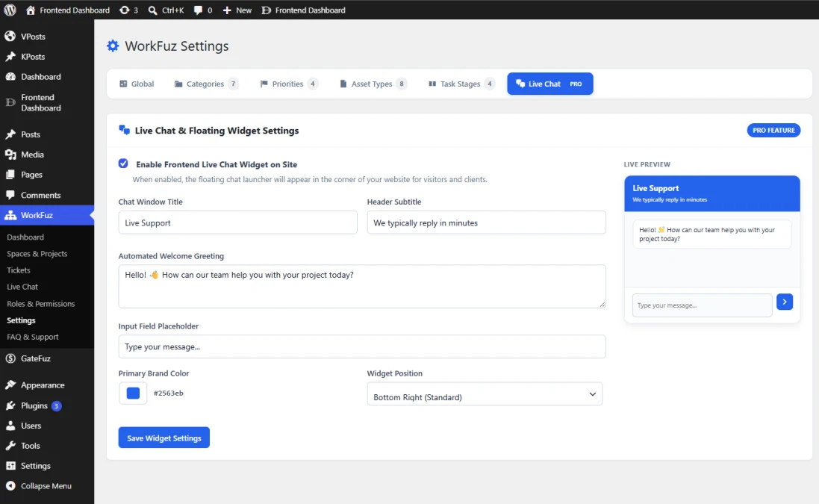Click the WorkFuz Settings gear icon
The image size is (819, 504).
pyautogui.click(x=113, y=46)
